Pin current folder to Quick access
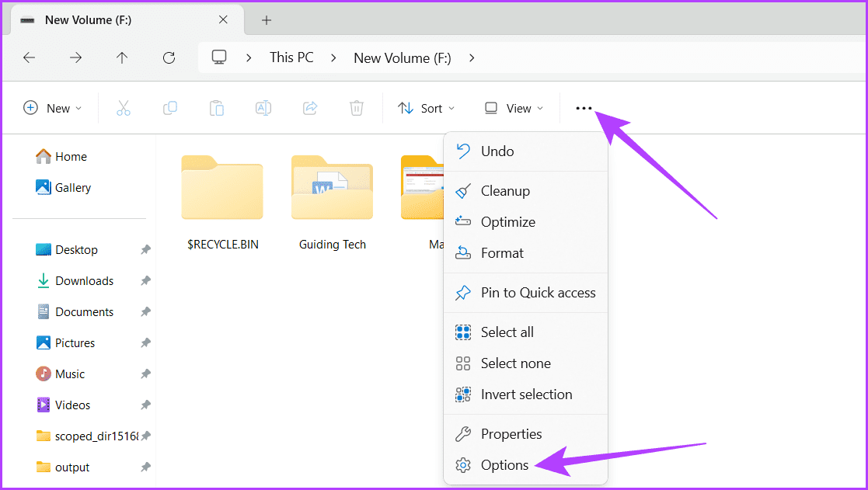The image size is (868, 490). [x=538, y=293]
